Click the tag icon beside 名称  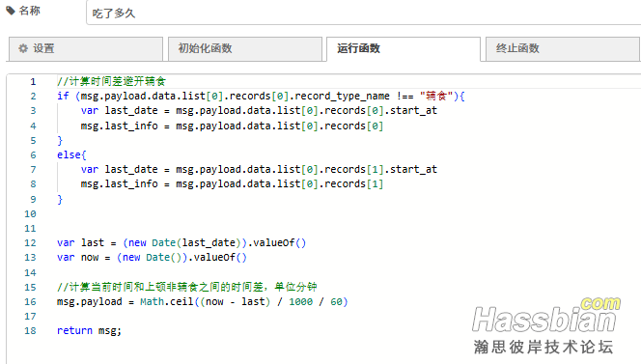coord(11,11)
